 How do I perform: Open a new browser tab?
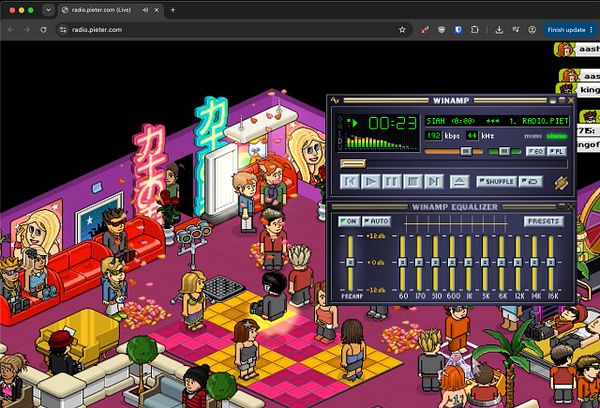(x=173, y=10)
